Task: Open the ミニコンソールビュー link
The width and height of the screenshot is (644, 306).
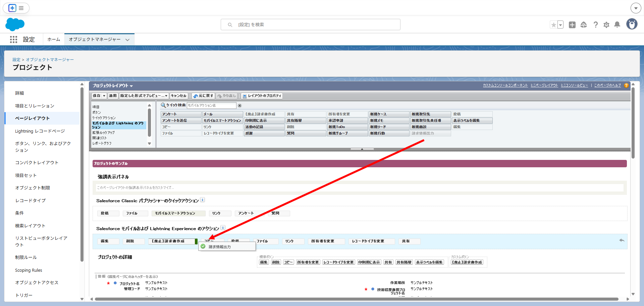Action: pos(574,85)
